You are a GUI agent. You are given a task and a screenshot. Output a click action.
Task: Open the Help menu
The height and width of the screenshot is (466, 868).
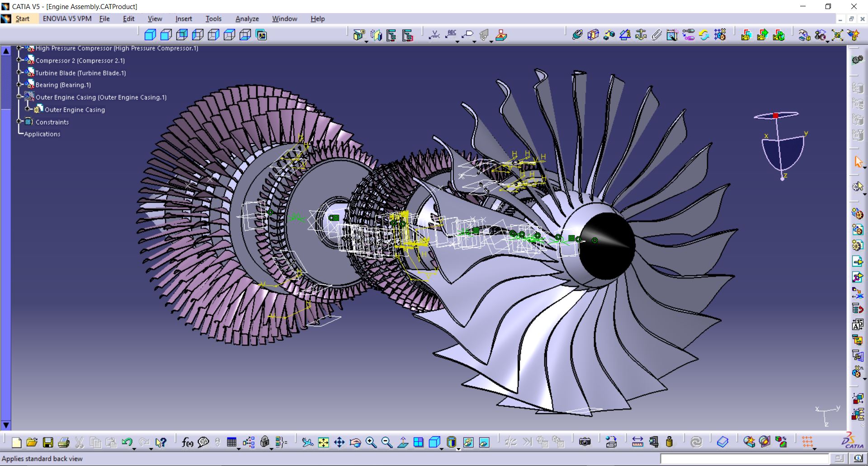point(317,19)
